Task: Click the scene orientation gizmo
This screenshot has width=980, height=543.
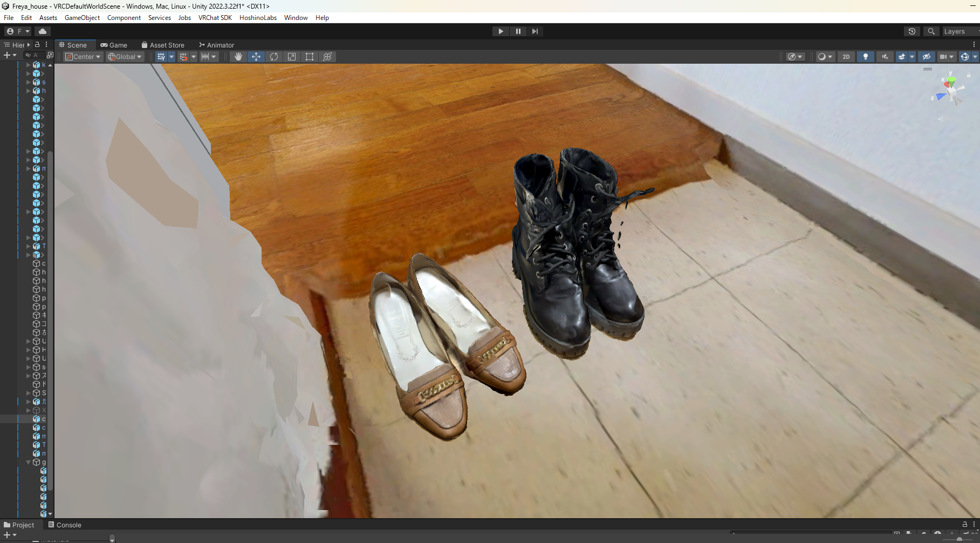Action: (951, 90)
